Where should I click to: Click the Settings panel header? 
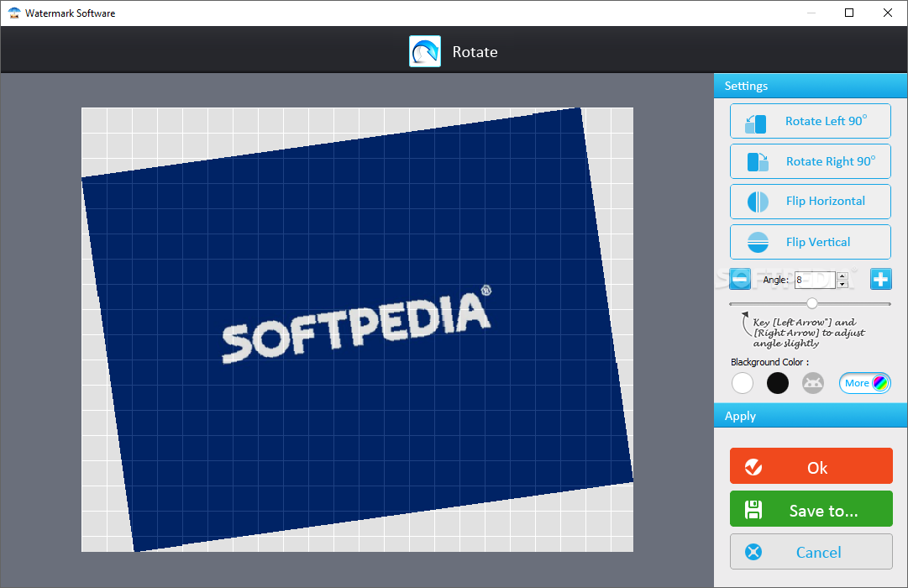click(x=811, y=86)
